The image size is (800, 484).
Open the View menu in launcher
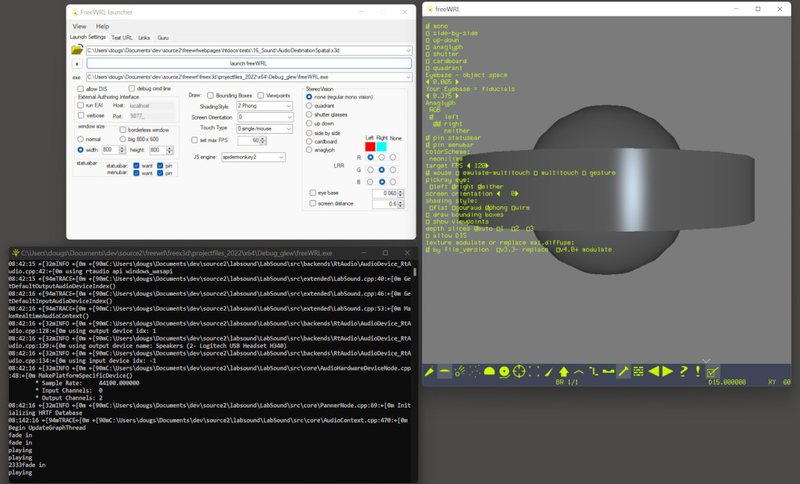point(80,26)
